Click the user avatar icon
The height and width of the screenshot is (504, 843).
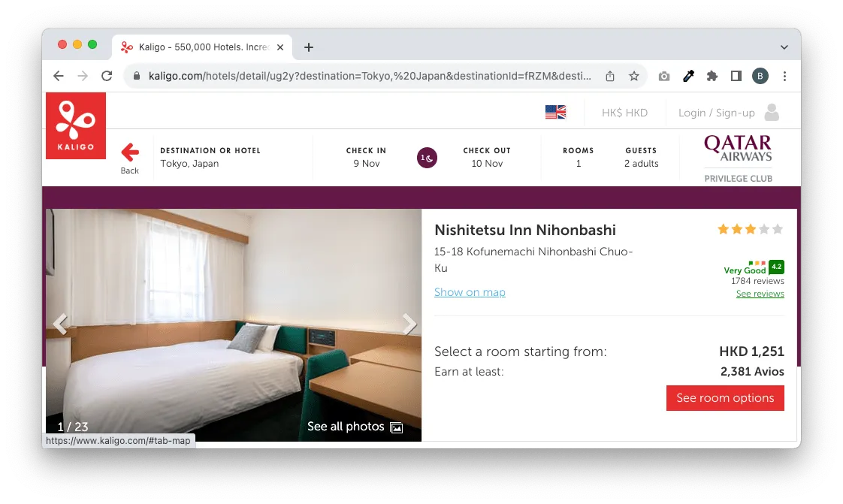(x=772, y=113)
